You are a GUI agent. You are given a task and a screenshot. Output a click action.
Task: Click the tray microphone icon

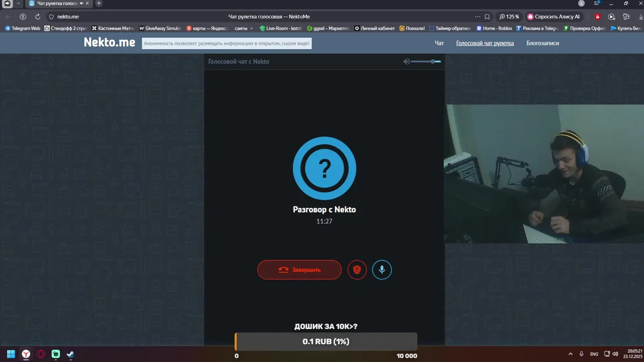(x=582, y=354)
